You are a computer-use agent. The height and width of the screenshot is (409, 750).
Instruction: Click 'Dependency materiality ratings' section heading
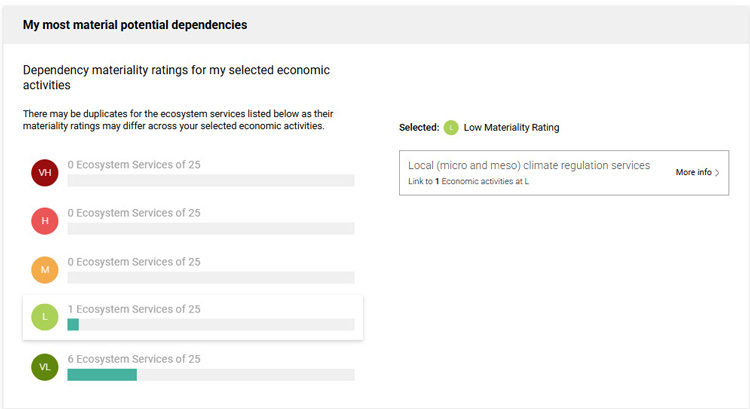click(x=176, y=78)
